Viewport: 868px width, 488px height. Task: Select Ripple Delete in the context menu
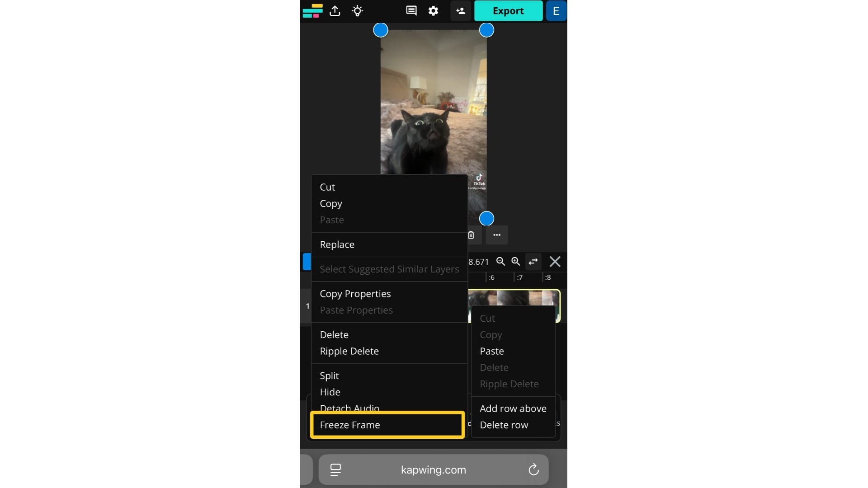pyautogui.click(x=349, y=351)
